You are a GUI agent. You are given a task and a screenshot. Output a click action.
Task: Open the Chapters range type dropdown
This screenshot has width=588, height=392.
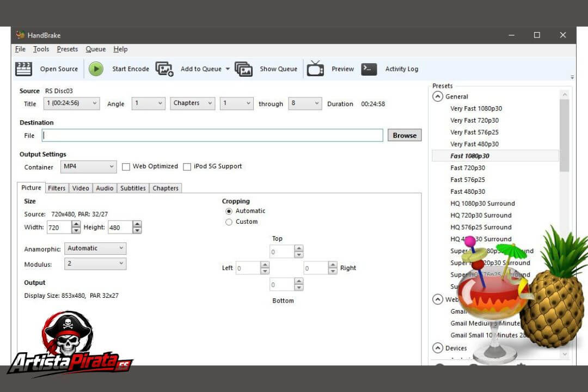tap(193, 103)
